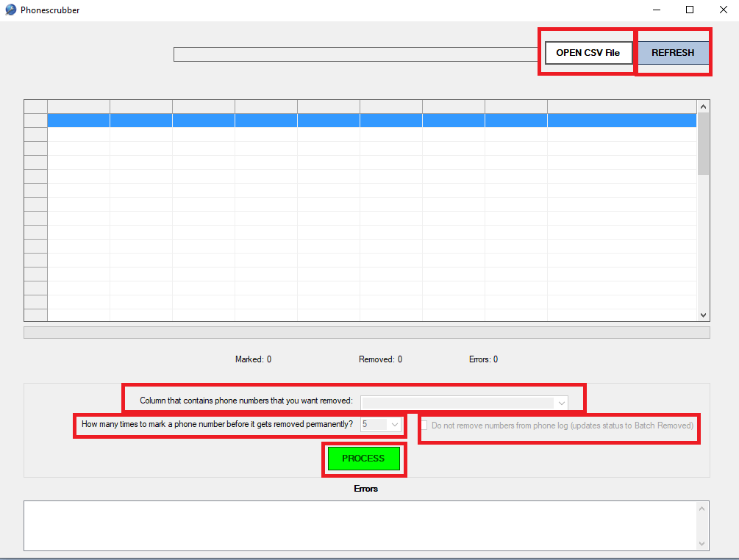The width and height of the screenshot is (739, 560).
Task: Click the progress bar below the grid
Action: pyautogui.click(x=367, y=332)
